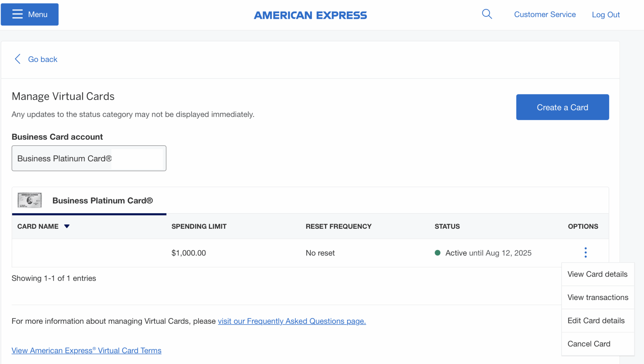
Task: View American Express Virtual Card Terms
Action: tap(86, 350)
